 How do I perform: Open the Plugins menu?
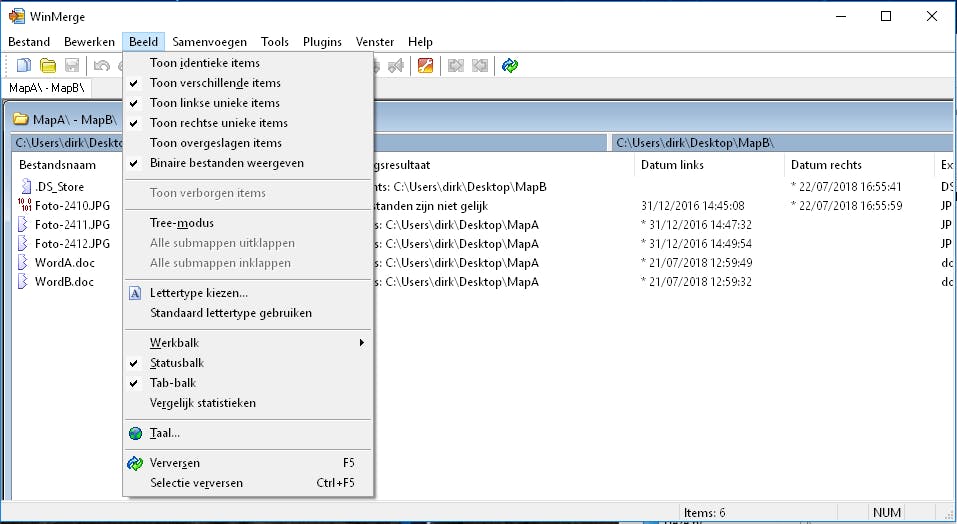322,41
